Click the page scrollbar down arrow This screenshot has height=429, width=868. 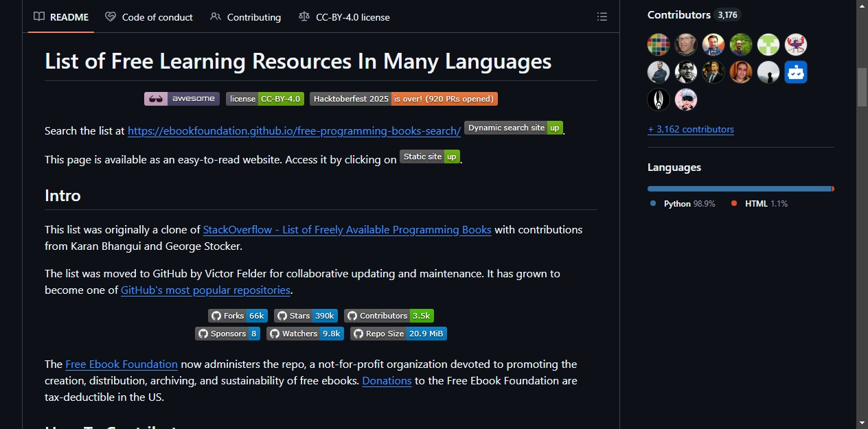862,423
